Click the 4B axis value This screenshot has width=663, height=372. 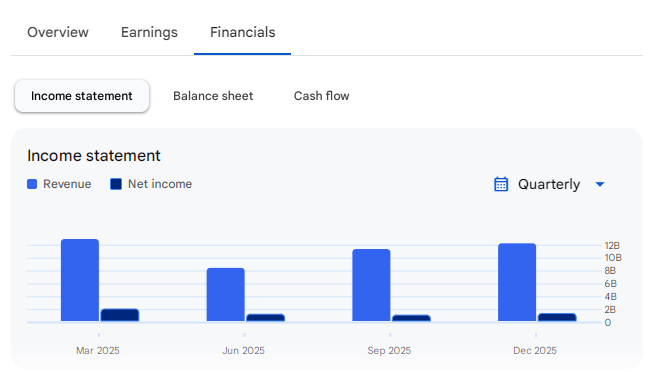point(611,297)
